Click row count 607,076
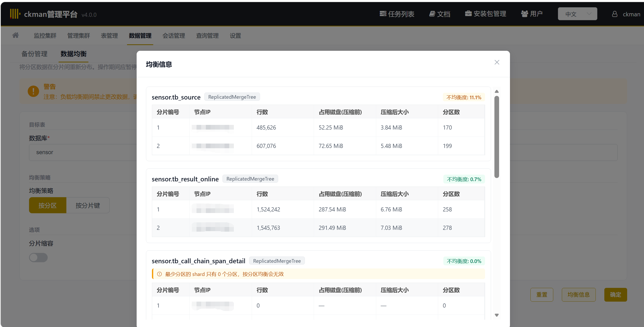This screenshot has height=327, width=644. [x=266, y=146]
